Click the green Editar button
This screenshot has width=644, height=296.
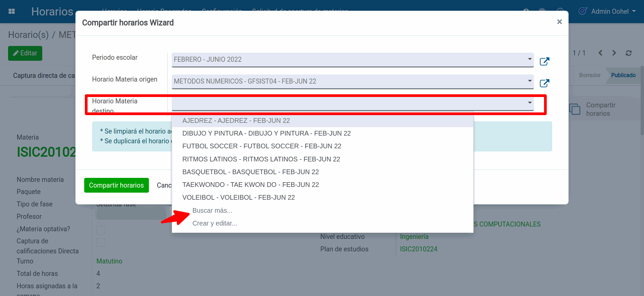click(25, 53)
